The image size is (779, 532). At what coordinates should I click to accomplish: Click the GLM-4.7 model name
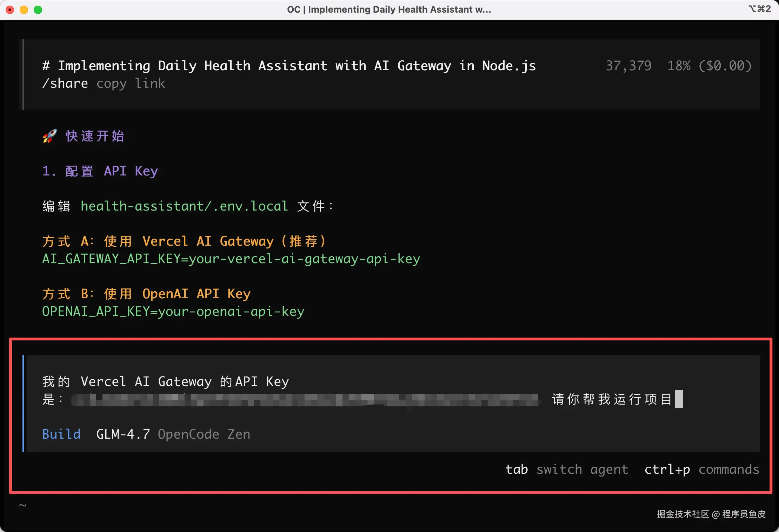pyautogui.click(x=123, y=434)
